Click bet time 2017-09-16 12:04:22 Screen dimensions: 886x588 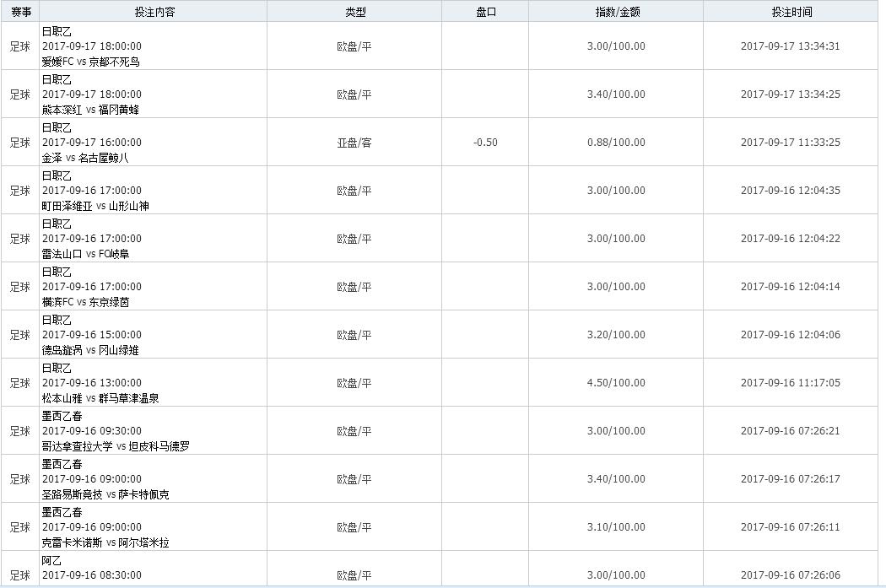coord(791,239)
